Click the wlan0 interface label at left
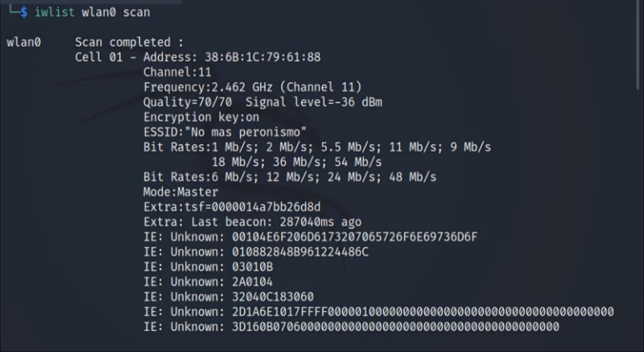644x352 pixels. click(x=23, y=42)
